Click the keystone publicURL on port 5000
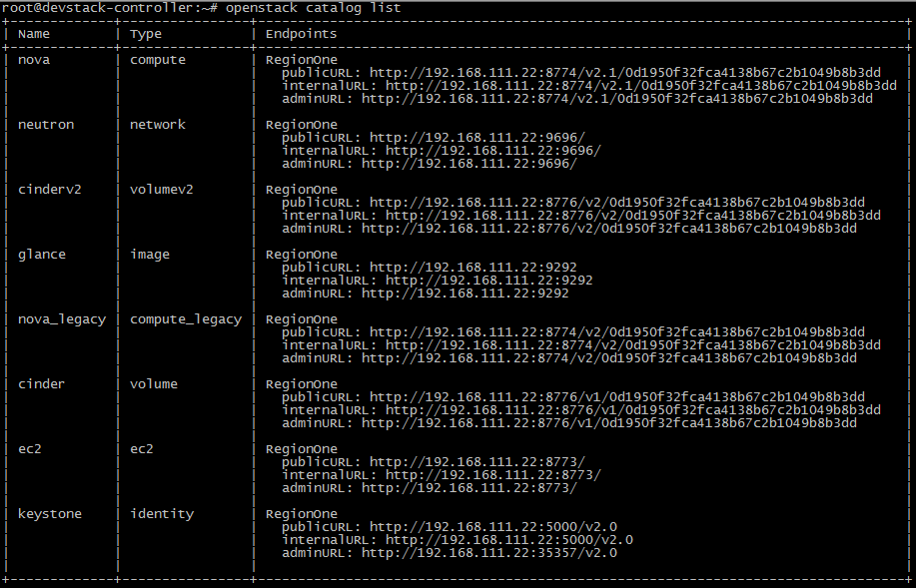 click(x=493, y=527)
